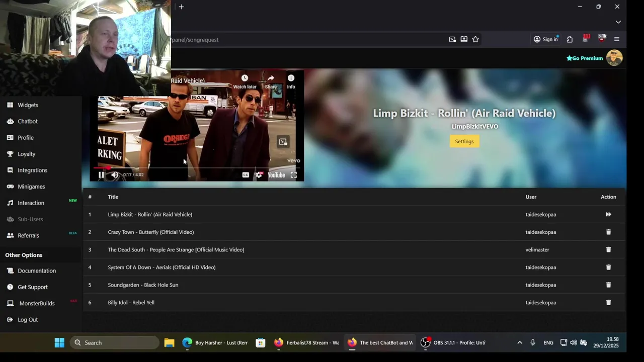Screen dimensions: 644x362
Task: Click the browser Sign in button
Action: coord(546,39)
